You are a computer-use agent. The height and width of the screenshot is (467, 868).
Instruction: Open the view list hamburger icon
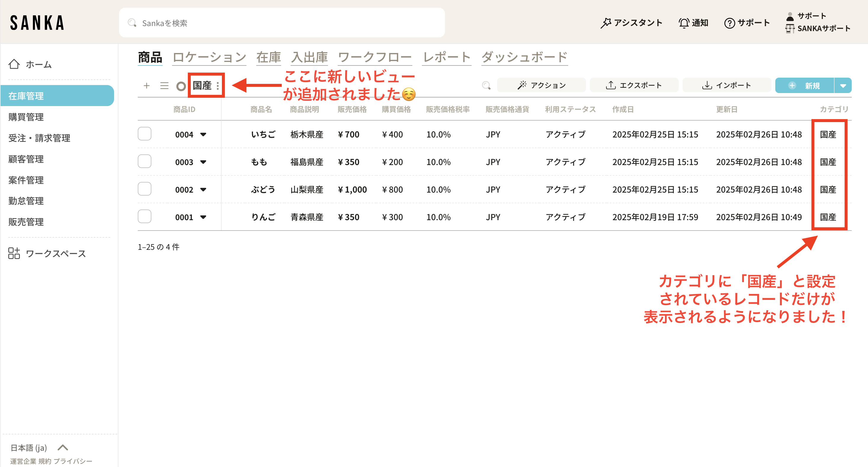(164, 86)
